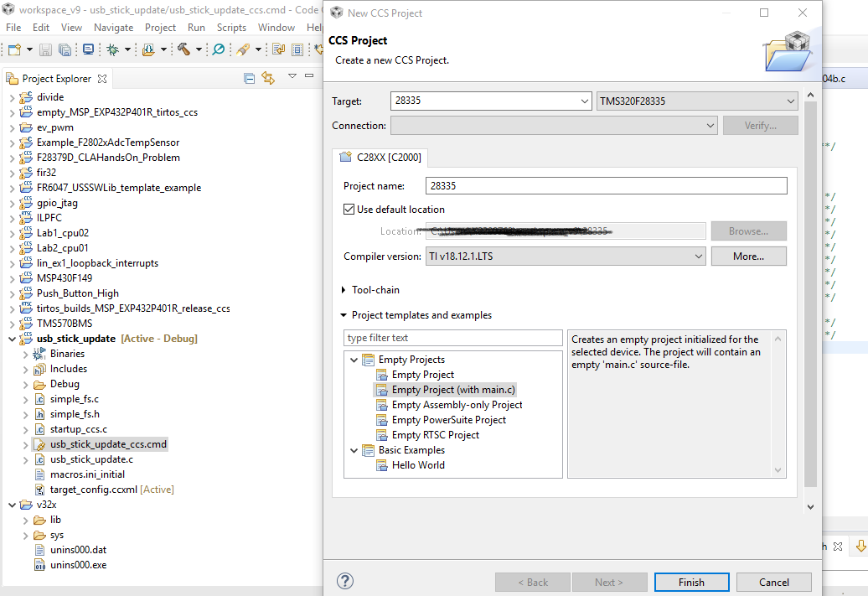The image size is (868, 596).
Task: Click the unins000.exe file icon
Action: click(39, 565)
